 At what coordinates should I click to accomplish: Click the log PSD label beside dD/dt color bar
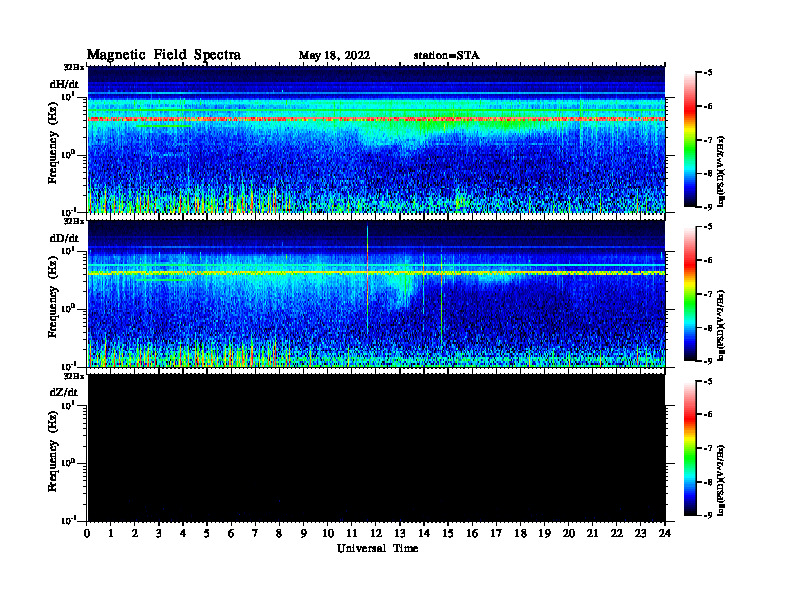[x=721, y=325]
